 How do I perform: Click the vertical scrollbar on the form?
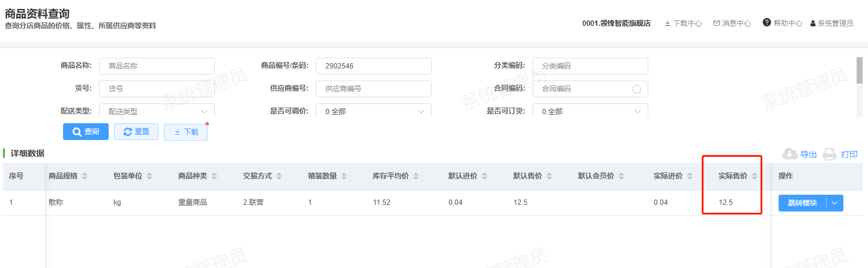(x=860, y=70)
